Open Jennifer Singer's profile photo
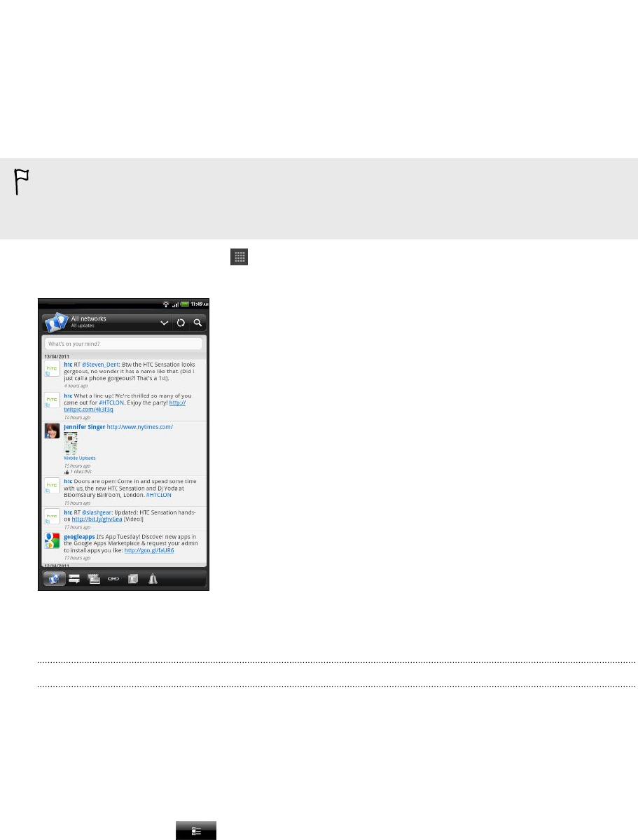The height and width of the screenshot is (840, 638). pos(52,430)
